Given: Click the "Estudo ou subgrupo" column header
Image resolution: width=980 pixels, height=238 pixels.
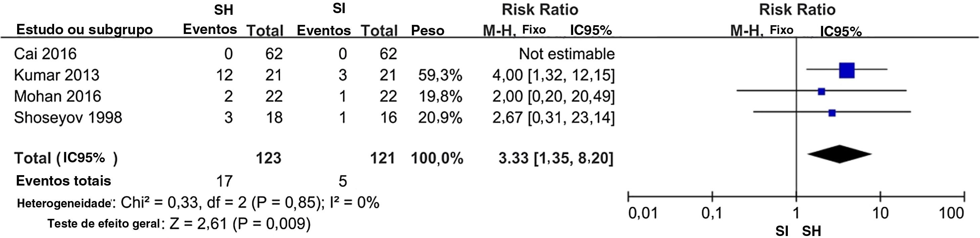Looking at the screenshot, I should [x=84, y=30].
